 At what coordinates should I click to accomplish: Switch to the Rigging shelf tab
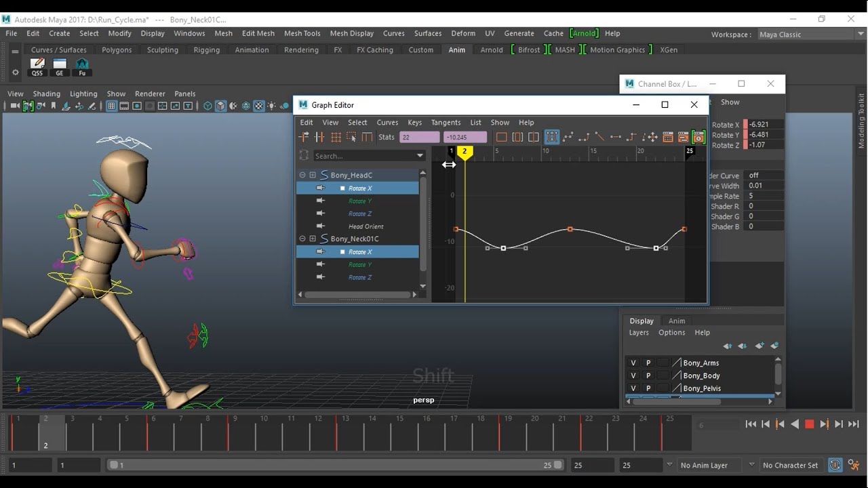[x=207, y=50]
